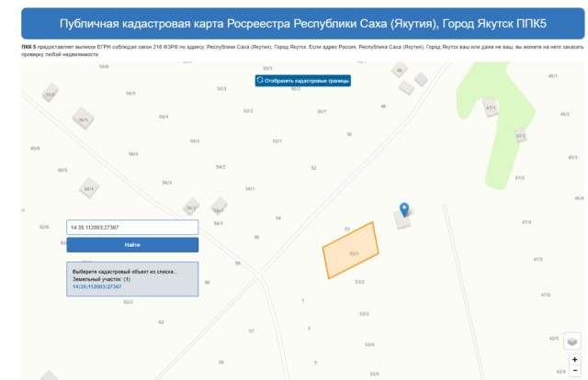Click map label 54/5

pyautogui.click(x=130, y=93)
